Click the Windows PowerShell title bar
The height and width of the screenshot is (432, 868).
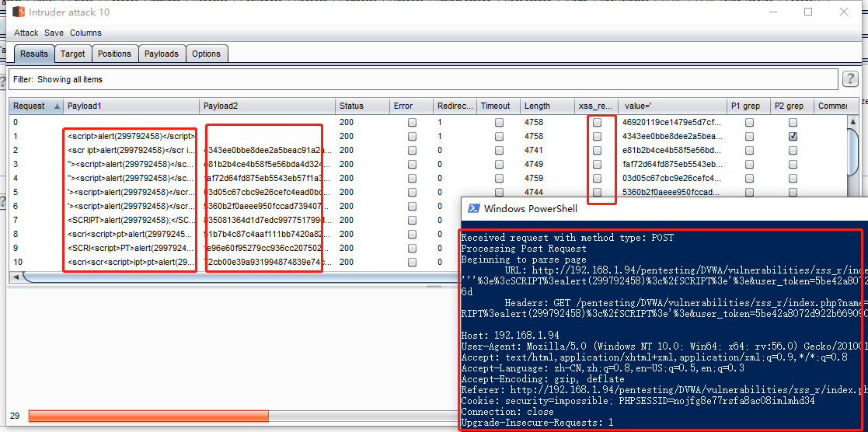pos(664,209)
